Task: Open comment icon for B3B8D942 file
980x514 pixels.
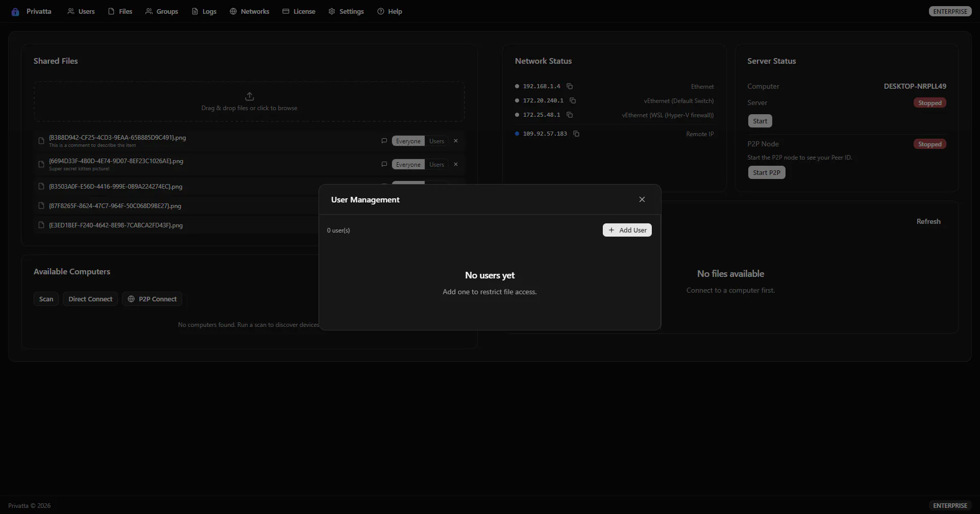Action: (384, 141)
